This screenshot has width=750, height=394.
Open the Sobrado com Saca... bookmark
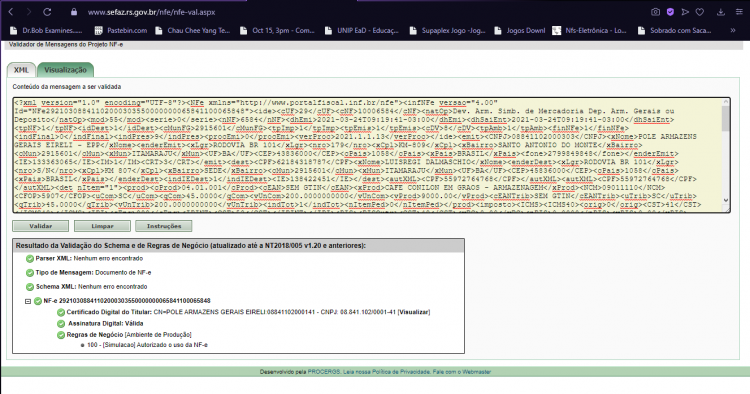(674, 30)
